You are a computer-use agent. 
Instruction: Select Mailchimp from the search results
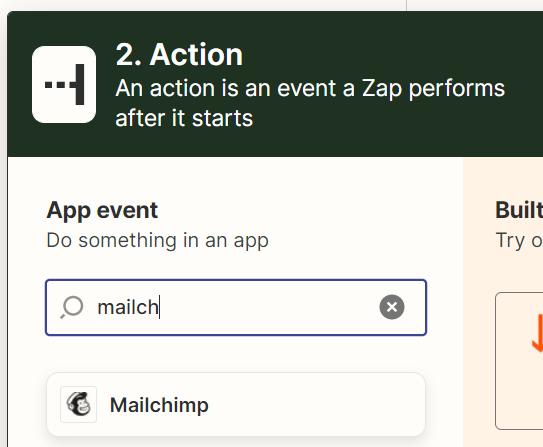tap(236, 404)
